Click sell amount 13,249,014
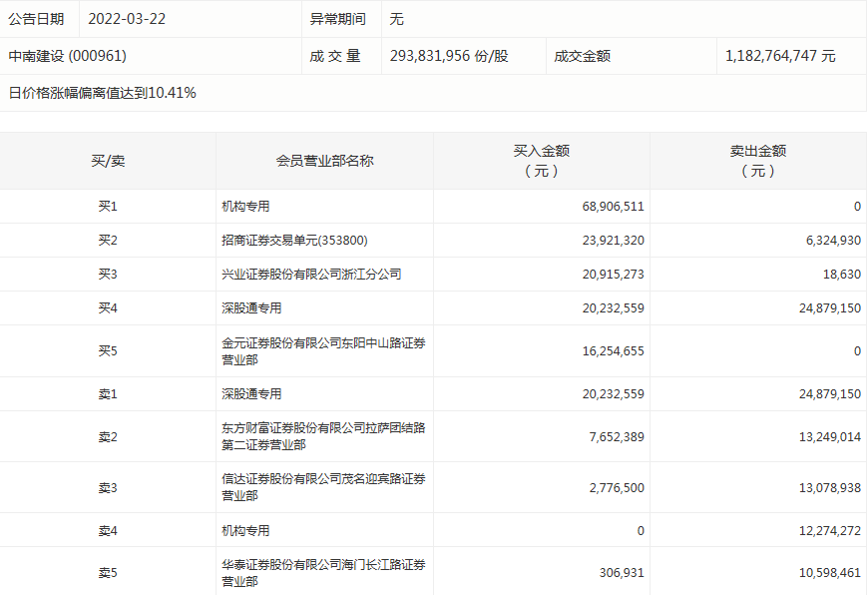 coord(830,437)
